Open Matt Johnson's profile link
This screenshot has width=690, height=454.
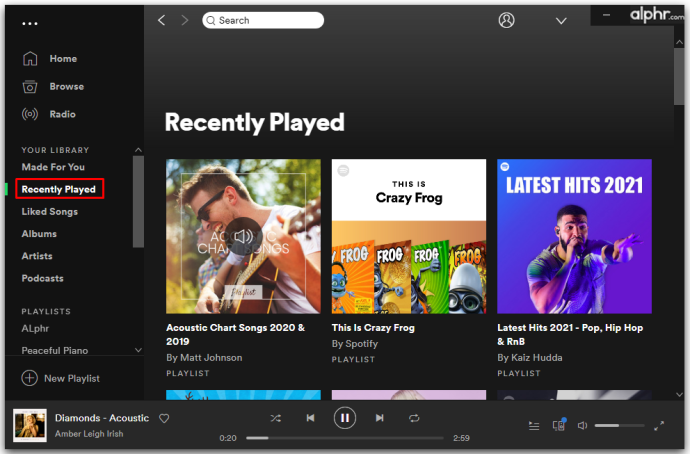click(211, 358)
